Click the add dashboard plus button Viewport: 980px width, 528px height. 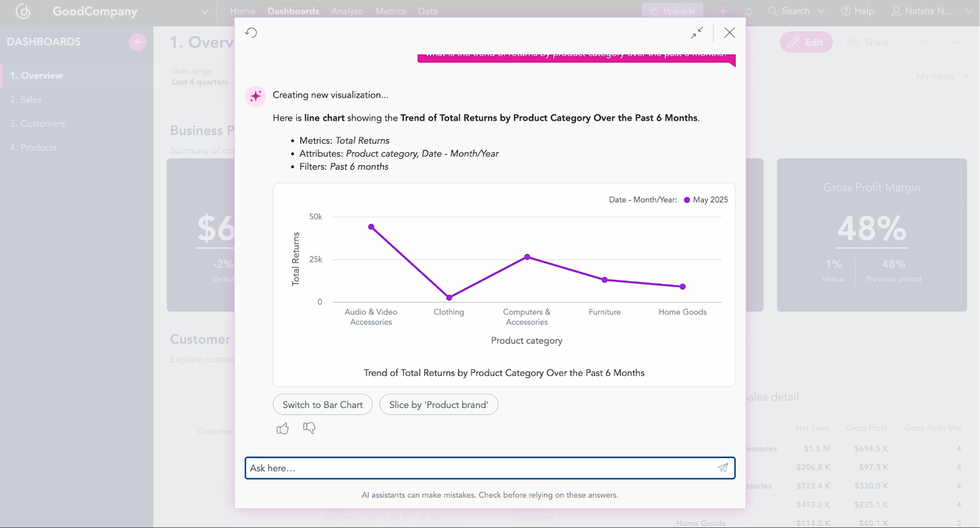(138, 42)
